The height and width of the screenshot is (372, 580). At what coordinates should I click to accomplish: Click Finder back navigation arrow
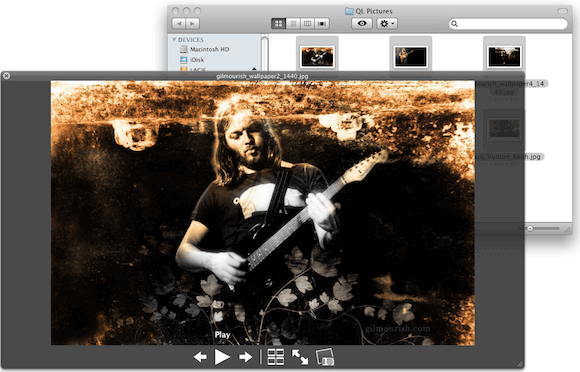pos(179,24)
